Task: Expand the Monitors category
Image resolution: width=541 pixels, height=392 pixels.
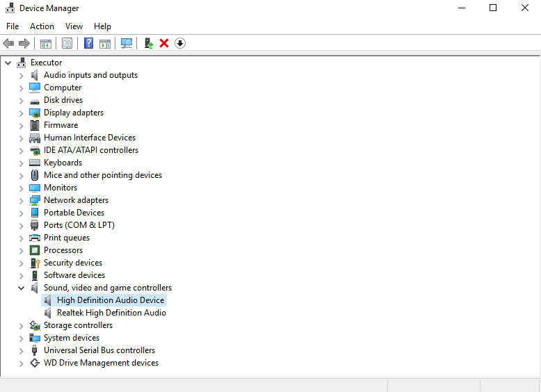Action: 22,188
